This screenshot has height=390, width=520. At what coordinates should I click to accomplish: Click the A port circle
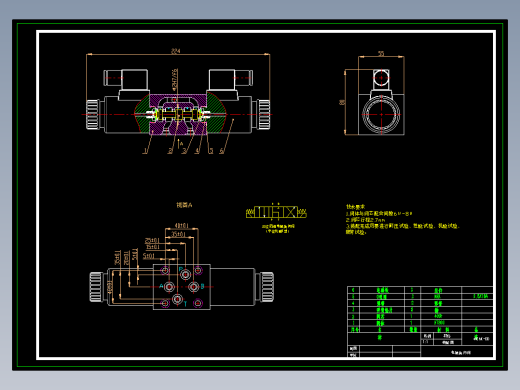(x=169, y=287)
